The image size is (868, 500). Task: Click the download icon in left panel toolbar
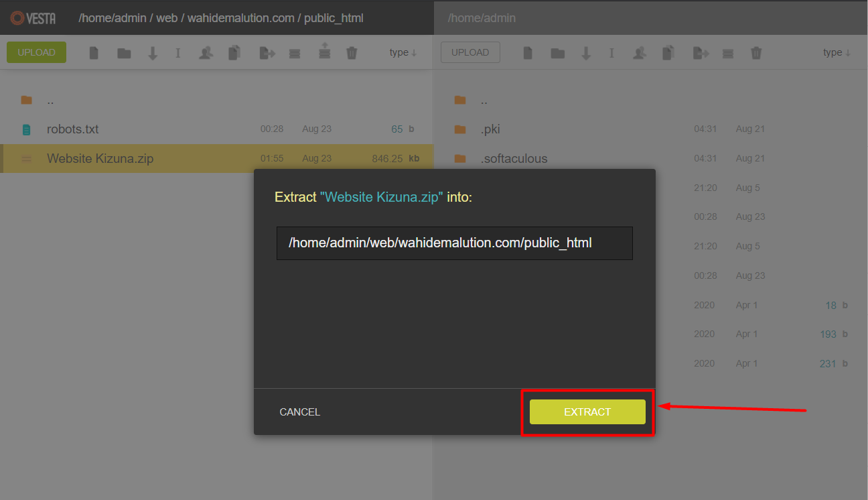pyautogui.click(x=153, y=53)
